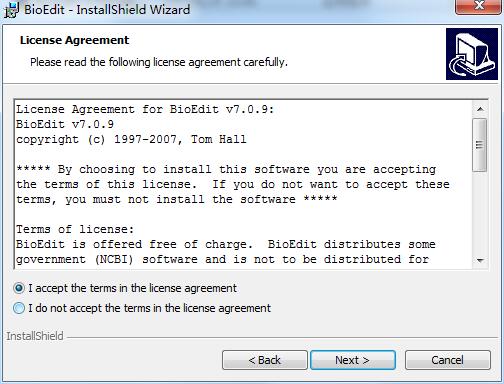Select "I do not accept the terms" option
This screenshot has width=504, height=384.
click(19, 308)
